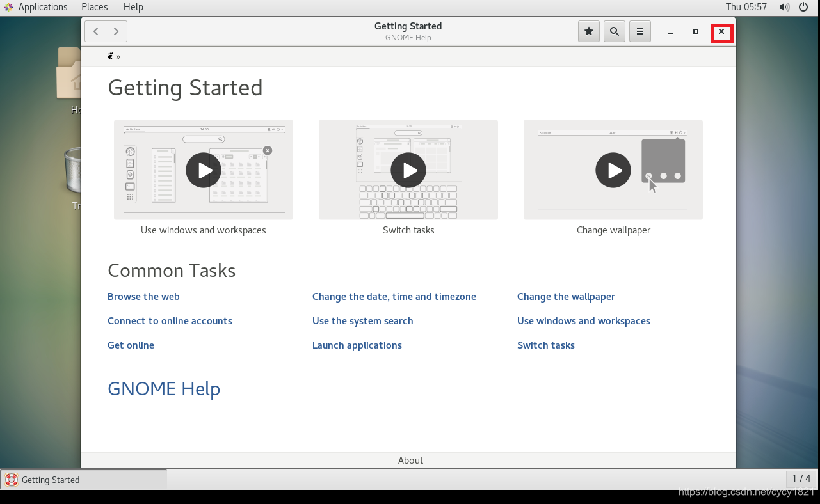Open 'Launch applications' link
This screenshot has width=820, height=504.
[357, 345]
